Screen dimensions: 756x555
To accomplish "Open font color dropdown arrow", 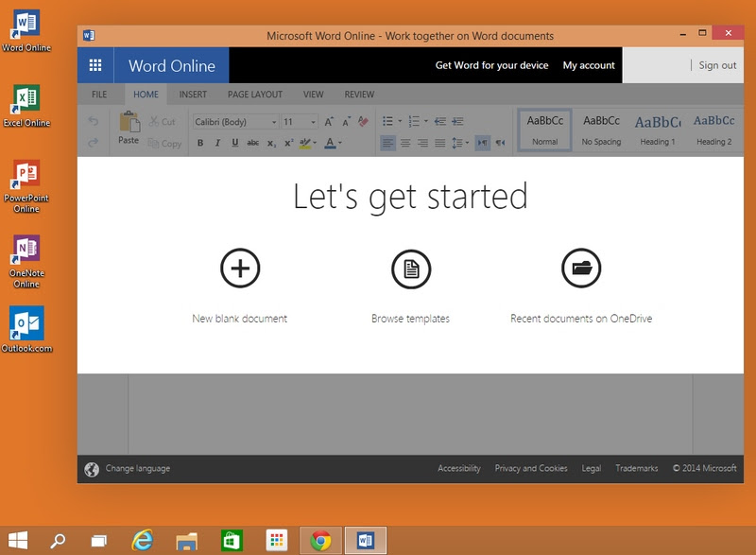I will coord(340,143).
